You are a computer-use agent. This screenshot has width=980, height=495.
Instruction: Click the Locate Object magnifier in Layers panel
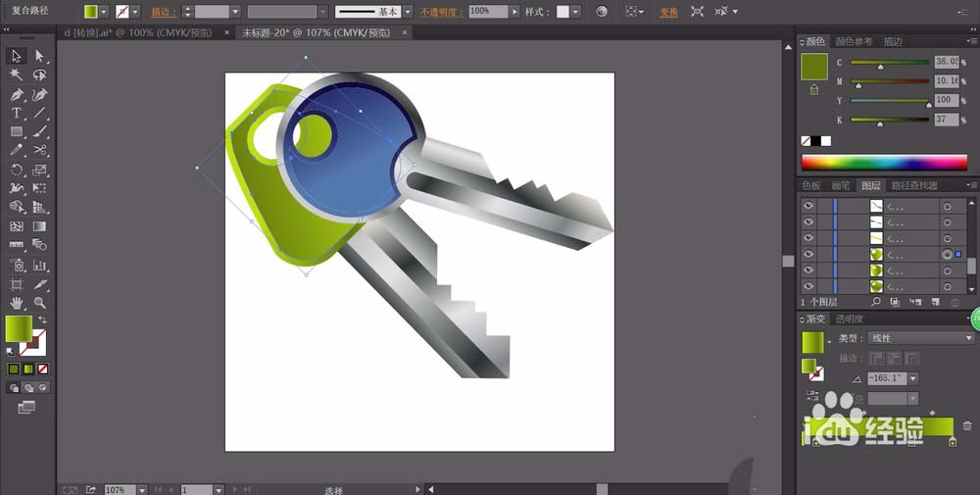(x=875, y=302)
